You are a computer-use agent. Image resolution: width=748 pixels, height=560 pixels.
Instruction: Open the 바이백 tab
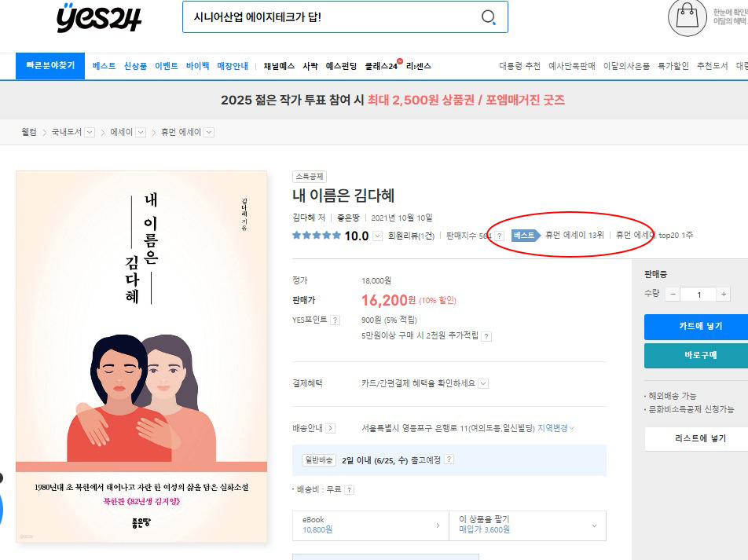tap(197, 66)
